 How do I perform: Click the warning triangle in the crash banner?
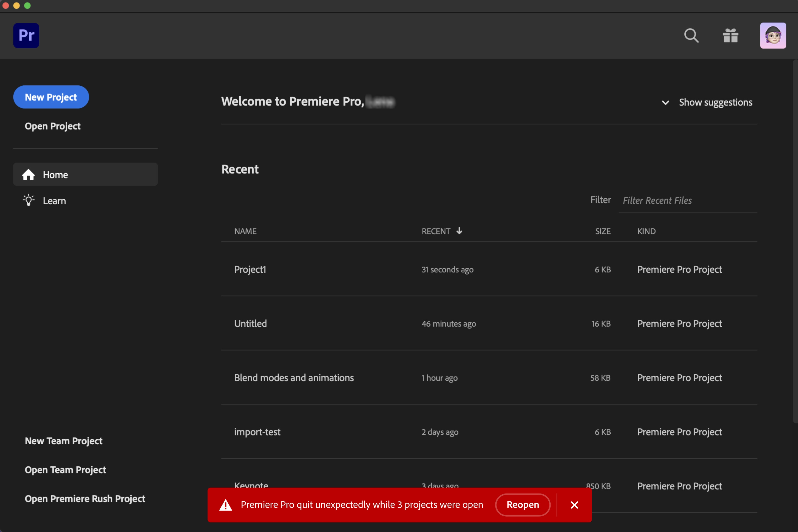tap(226, 505)
